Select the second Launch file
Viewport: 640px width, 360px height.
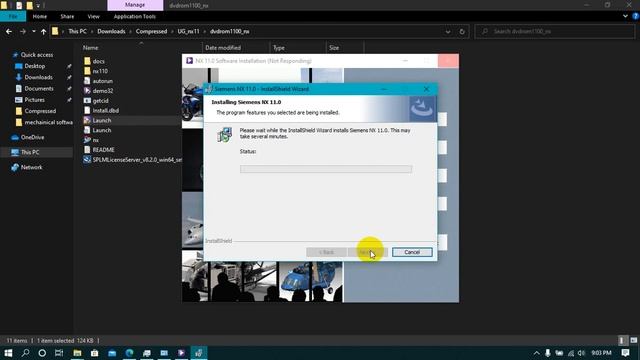102,130
